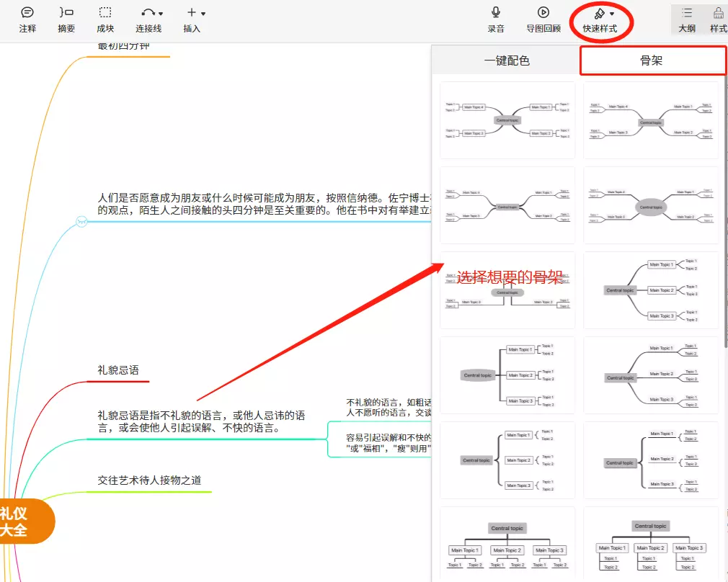728x582 pixels.
Task: Click the 成块 dashed-box icon
Action: point(105,13)
